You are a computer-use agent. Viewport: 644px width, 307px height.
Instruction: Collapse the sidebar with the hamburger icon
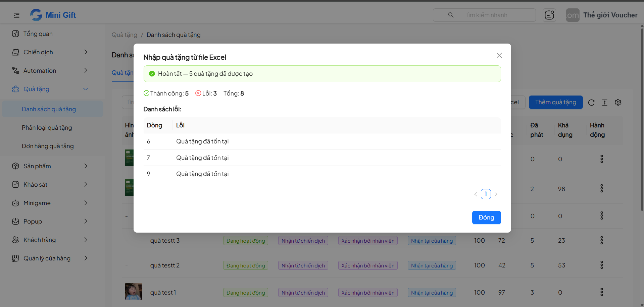tap(16, 15)
